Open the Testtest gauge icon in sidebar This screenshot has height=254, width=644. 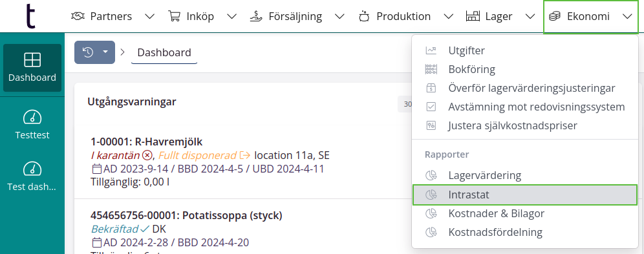point(32,118)
